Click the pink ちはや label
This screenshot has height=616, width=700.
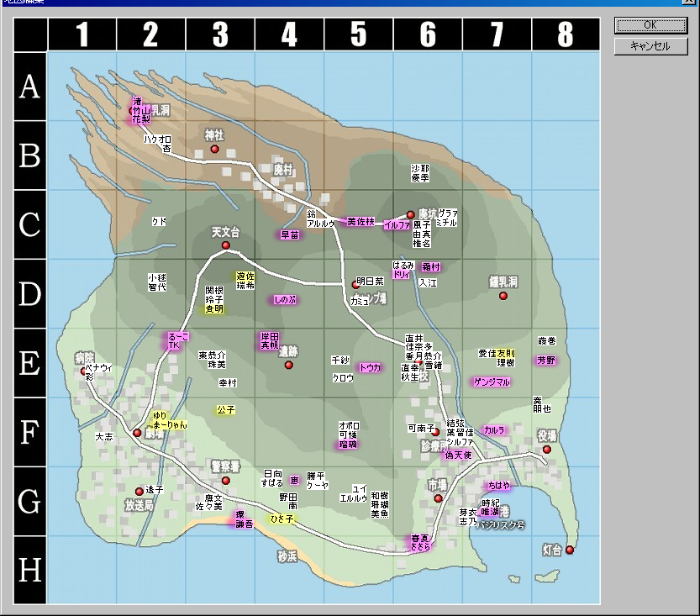(x=498, y=485)
